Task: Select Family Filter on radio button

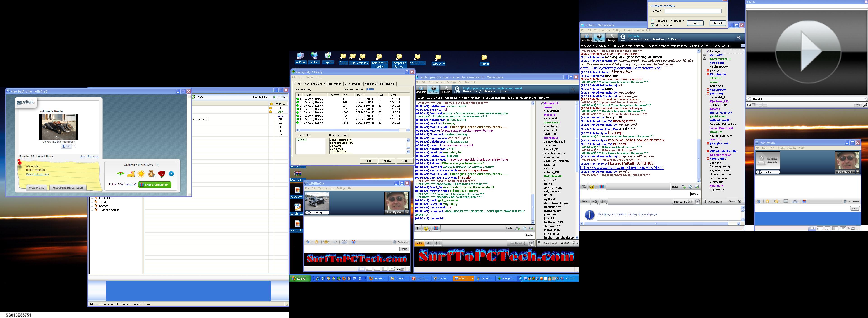Action: [x=274, y=97]
